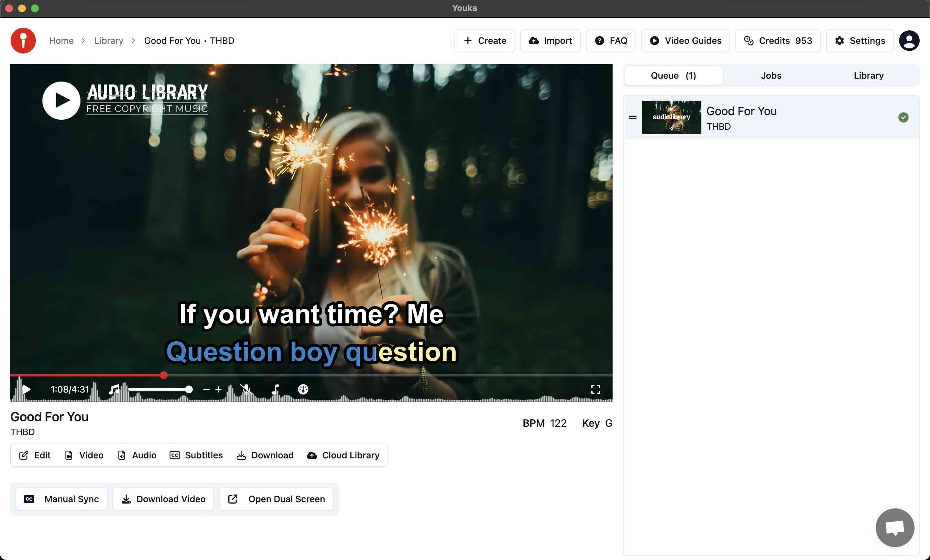Click the music volume notes icon
Image resolution: width=930 pixels, height=560 pixels.
pos(114,389)
